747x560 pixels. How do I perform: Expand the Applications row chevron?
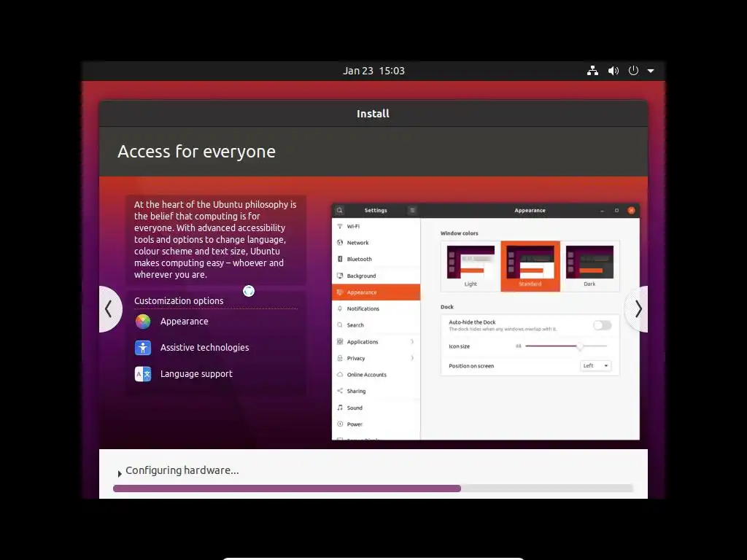(x=412, y=342)
